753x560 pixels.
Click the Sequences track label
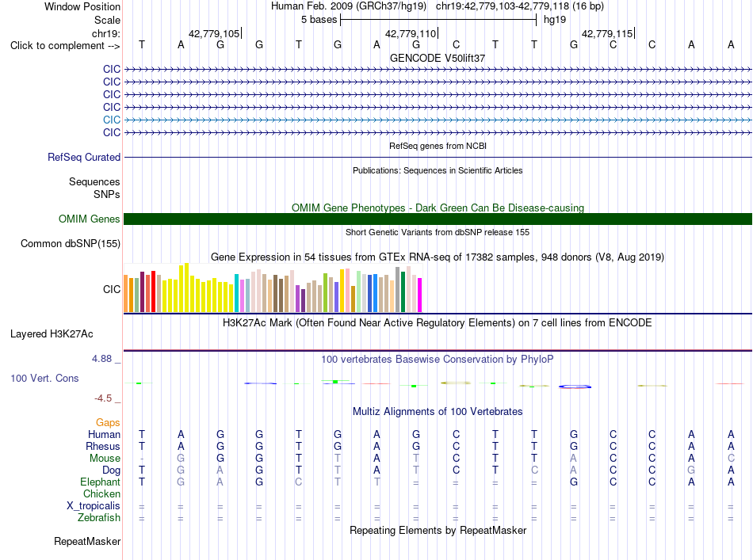94,182
